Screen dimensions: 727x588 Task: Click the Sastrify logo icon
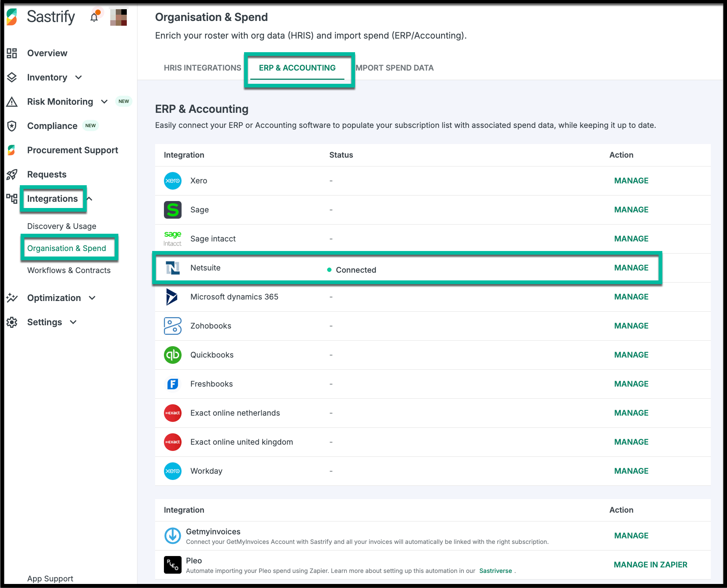coord(12,17)
